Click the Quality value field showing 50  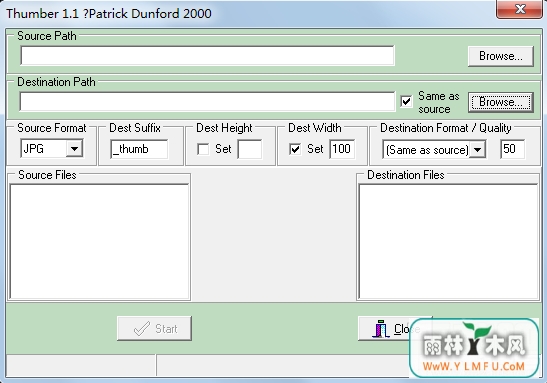(512, 149)
